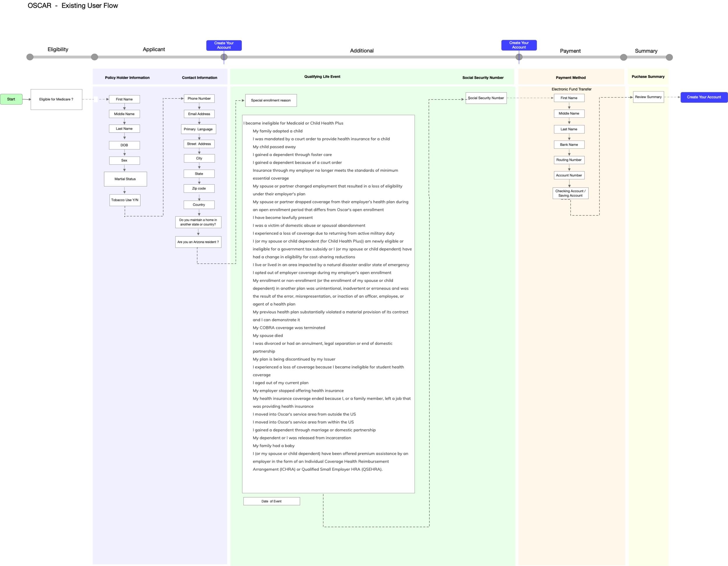Select the Summary stage label

tap(646, 51)
